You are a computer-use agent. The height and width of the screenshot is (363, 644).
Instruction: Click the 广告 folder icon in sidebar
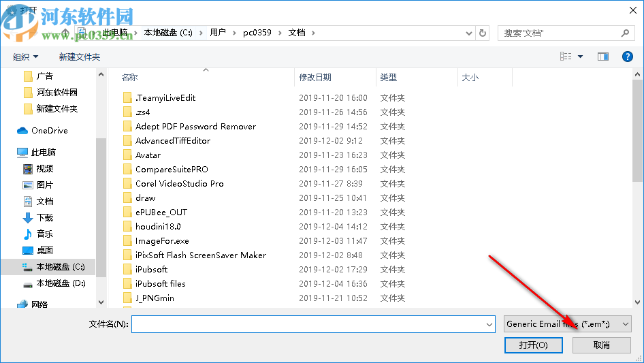tap(28, 76)
